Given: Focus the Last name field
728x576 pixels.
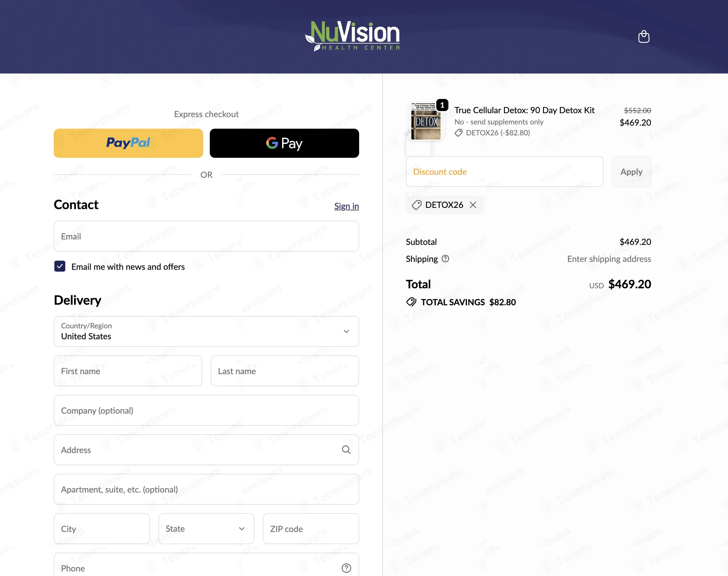Looking at the screenshot, I should (x=285, y=371).
